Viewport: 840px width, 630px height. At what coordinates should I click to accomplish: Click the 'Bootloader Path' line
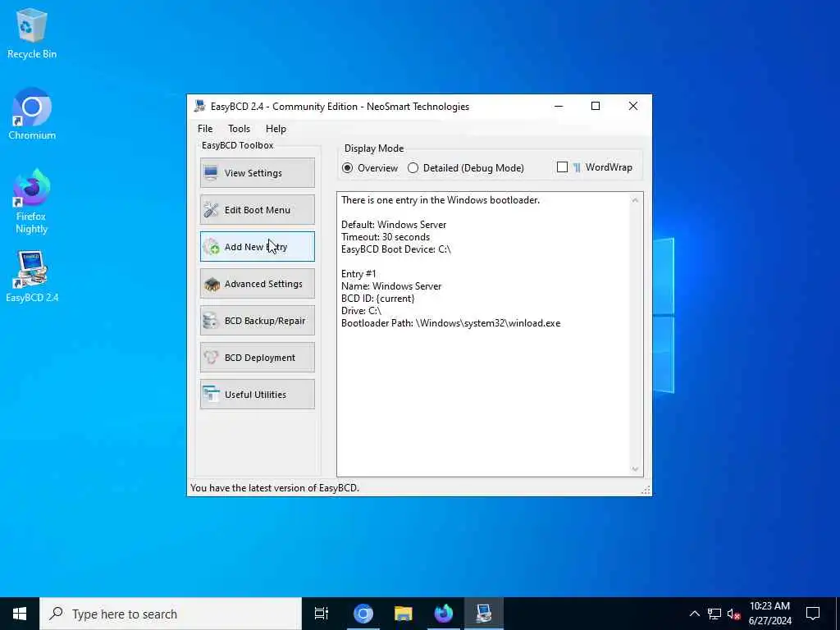[x=450, y=323]
